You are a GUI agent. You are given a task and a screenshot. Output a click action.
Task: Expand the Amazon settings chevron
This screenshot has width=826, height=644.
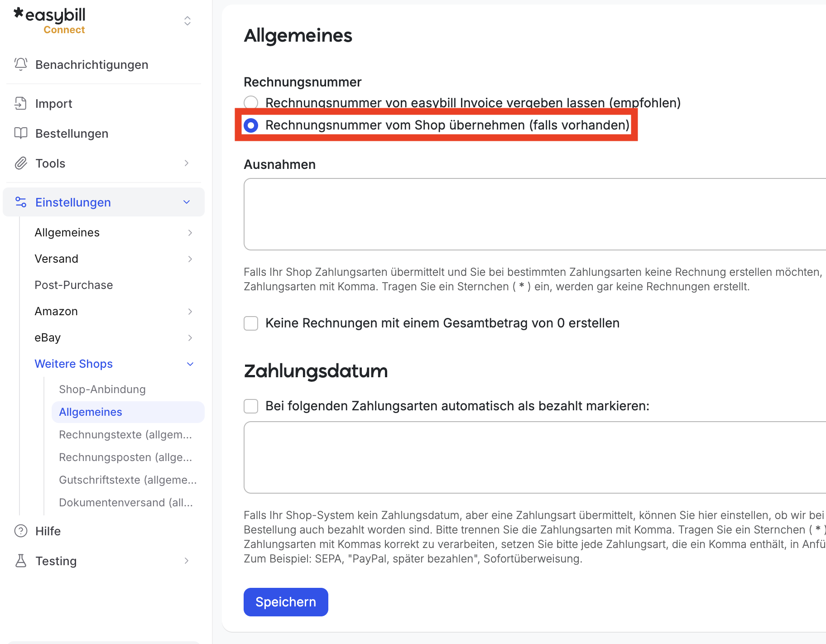click(190, 311)
